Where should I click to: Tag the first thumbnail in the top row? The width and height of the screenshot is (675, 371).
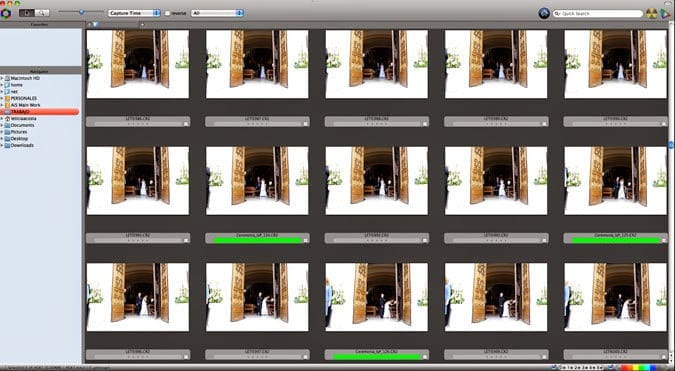click(186, 124)
